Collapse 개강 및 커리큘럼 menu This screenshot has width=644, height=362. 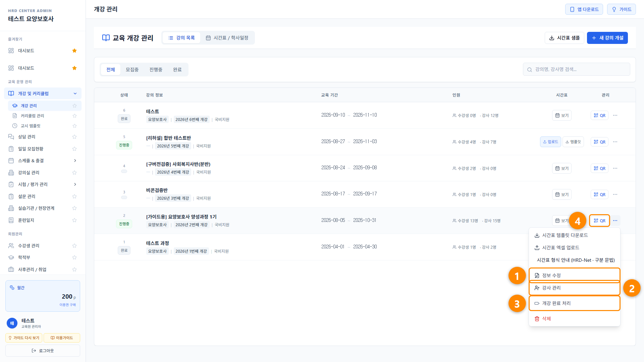[43, 94]
